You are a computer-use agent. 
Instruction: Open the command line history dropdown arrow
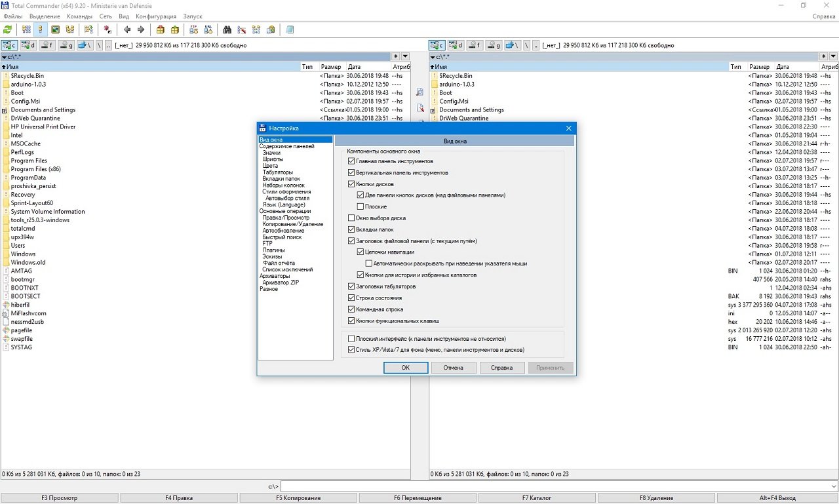coord(833,487)
